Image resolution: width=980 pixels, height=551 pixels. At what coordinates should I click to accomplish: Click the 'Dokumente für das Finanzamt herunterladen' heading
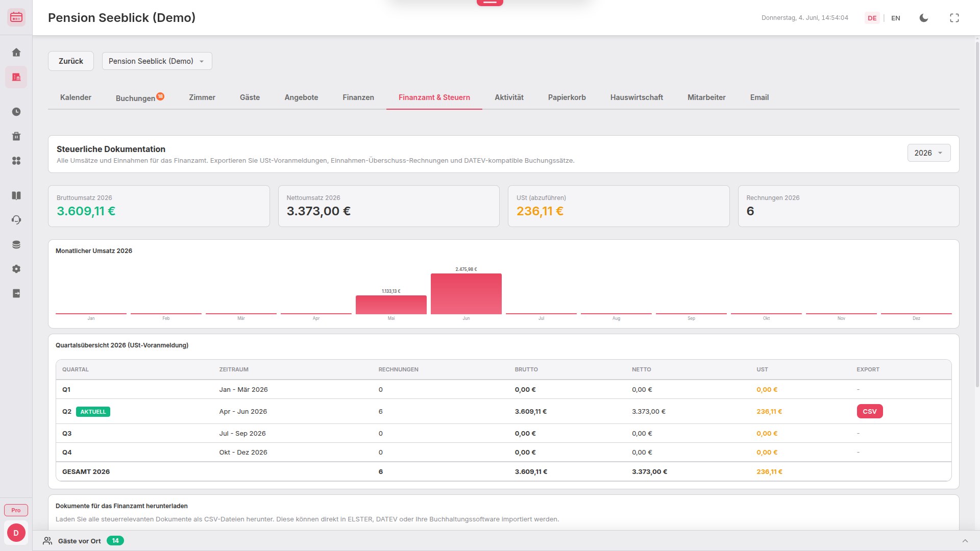click(x=121, y=506)
